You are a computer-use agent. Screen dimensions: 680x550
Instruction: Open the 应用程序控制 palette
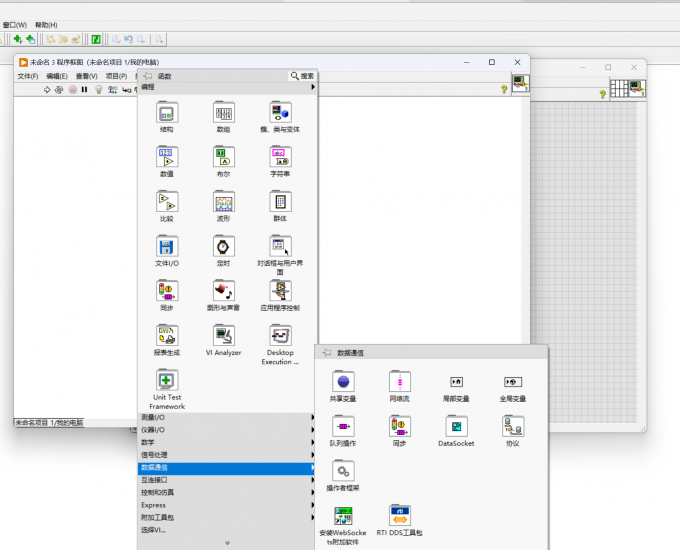click(x=280, y=291)
